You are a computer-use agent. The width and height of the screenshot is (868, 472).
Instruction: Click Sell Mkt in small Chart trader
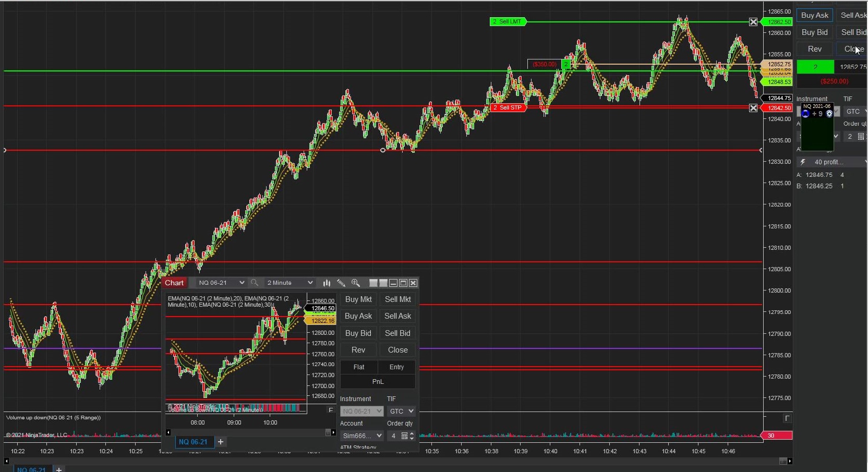click(x=397, y=299)
